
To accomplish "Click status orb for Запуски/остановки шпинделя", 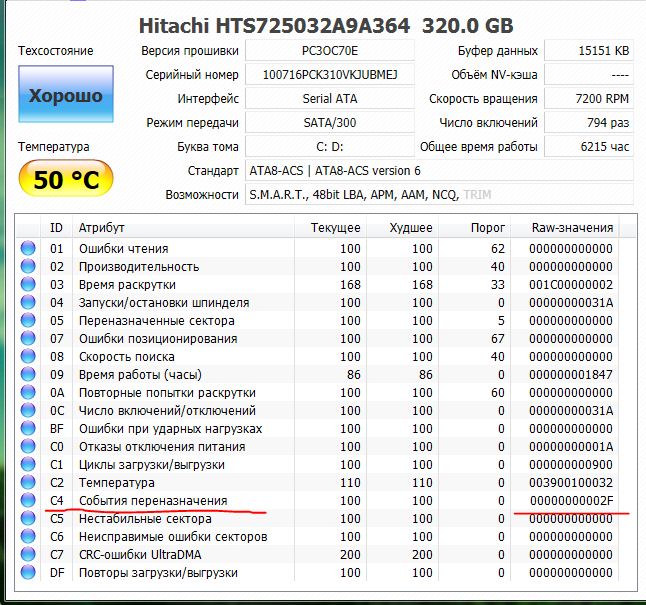I will coord(28,302).
